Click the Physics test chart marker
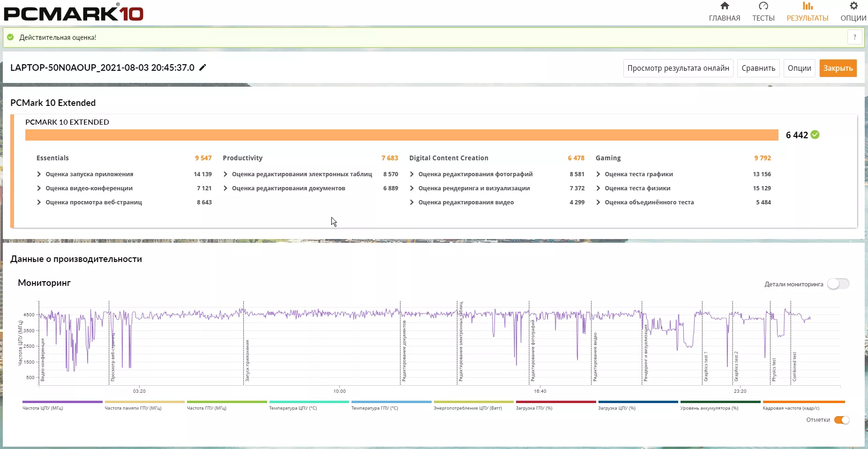 pos(774,370)
